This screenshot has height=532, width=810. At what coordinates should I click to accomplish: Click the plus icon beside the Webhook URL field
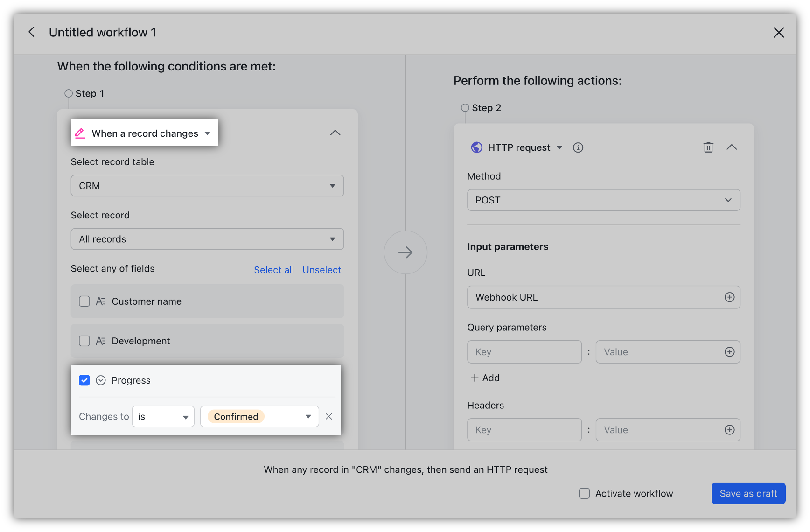730,297
